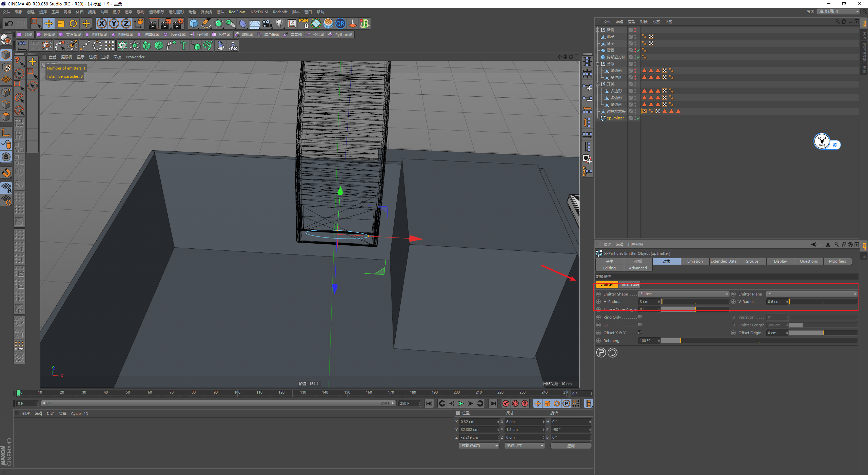
Task: Expand Emitter Shape dropdown to Ellipse
Action: [x=681, y=294]
